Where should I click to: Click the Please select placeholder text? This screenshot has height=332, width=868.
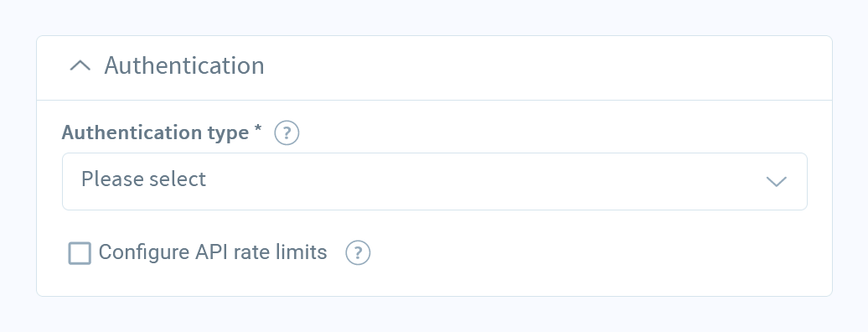(x=144, y=179)
